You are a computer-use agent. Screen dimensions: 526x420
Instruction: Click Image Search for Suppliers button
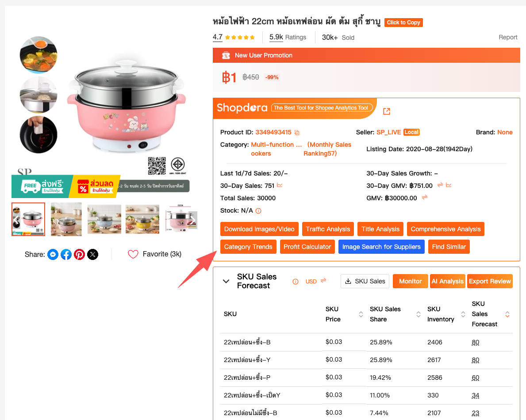tap(381, 247)
